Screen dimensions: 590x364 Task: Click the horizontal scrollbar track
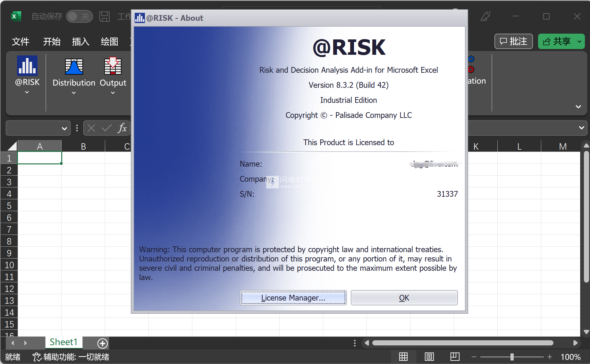[463, 343]
